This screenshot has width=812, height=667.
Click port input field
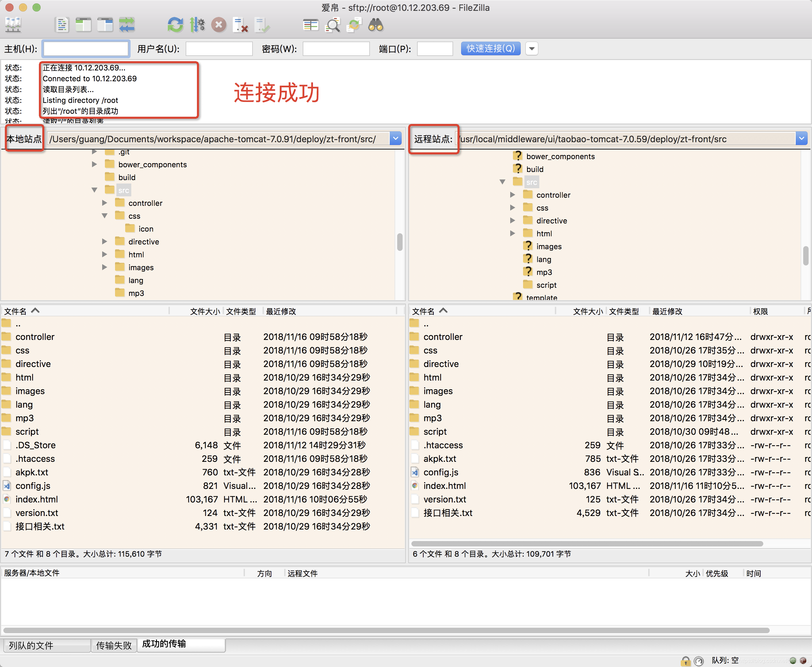coord(435,49)
